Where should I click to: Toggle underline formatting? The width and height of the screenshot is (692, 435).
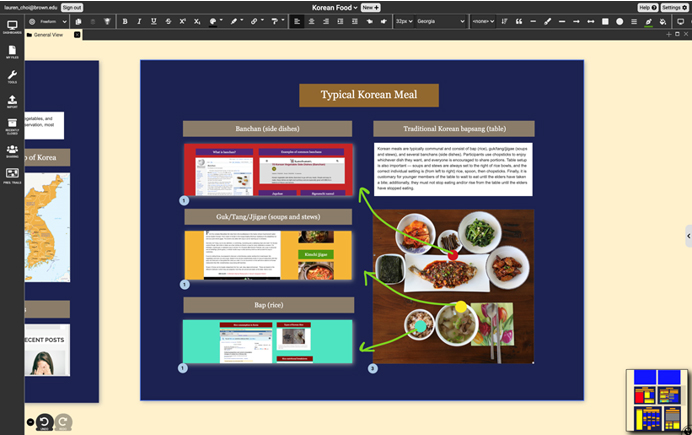point(153,21)
